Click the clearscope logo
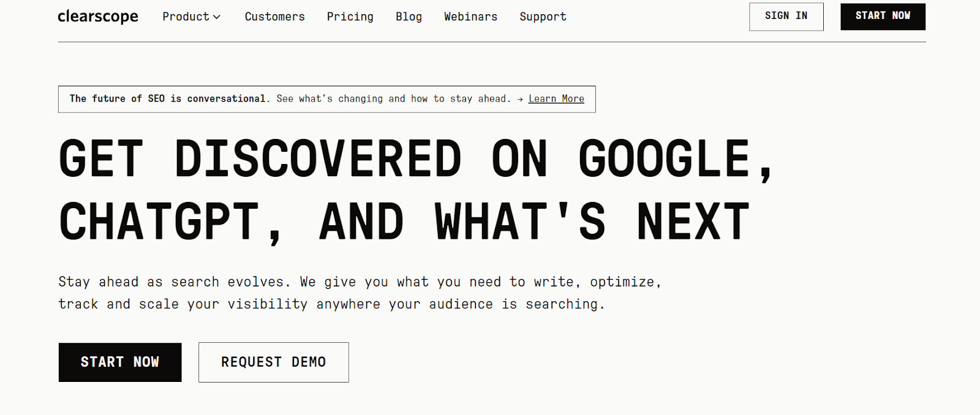Screen dimensions: 980x415 [x=98, y=17]
